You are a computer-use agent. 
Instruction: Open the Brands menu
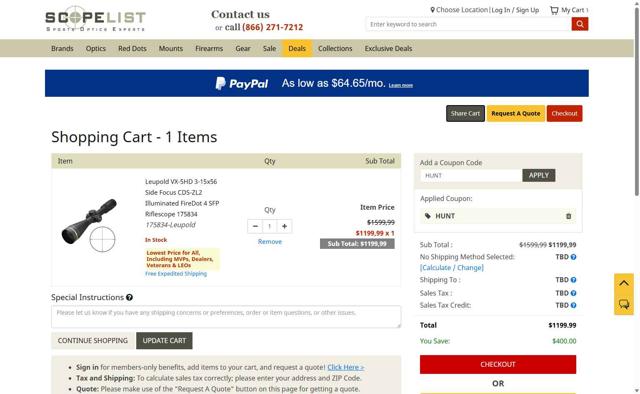click(62, 48)
